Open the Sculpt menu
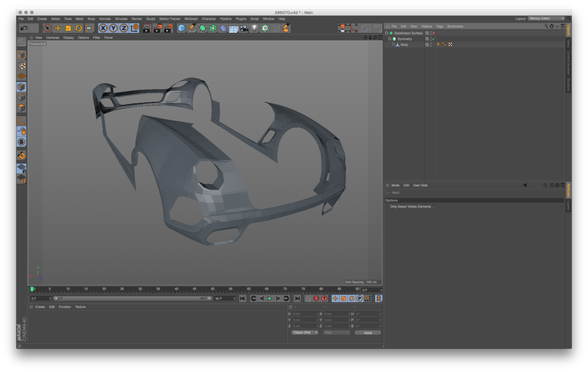Screen dimensions: 588x372 coord(151,19)
